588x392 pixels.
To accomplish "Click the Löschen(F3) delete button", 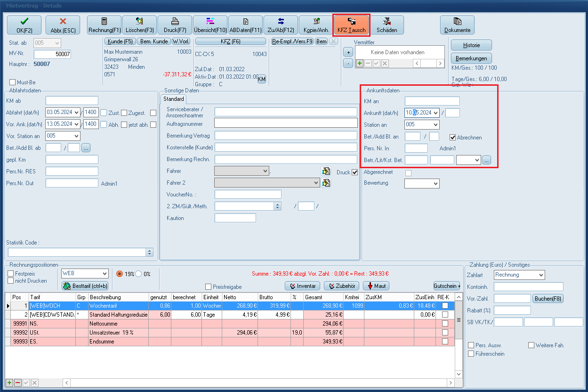I will point(139,25).
